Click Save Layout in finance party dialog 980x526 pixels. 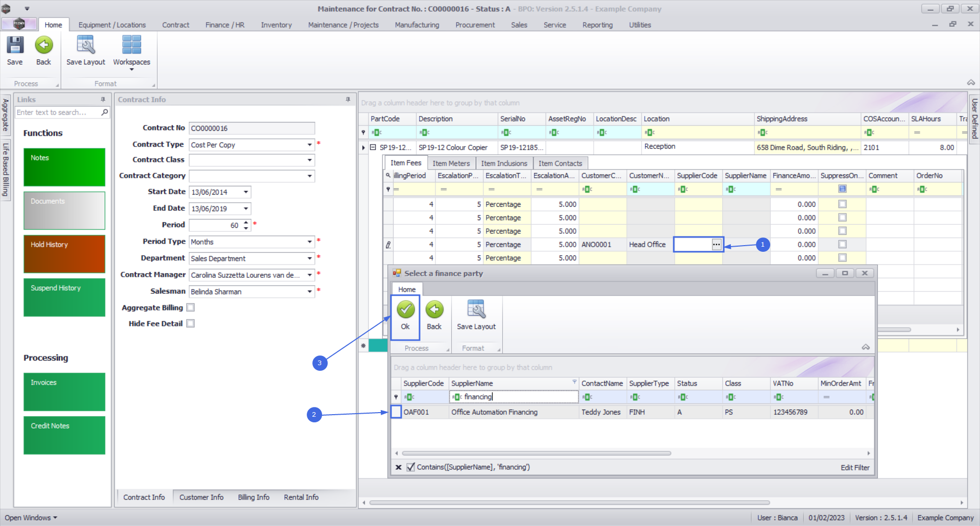tap(476, 310)
